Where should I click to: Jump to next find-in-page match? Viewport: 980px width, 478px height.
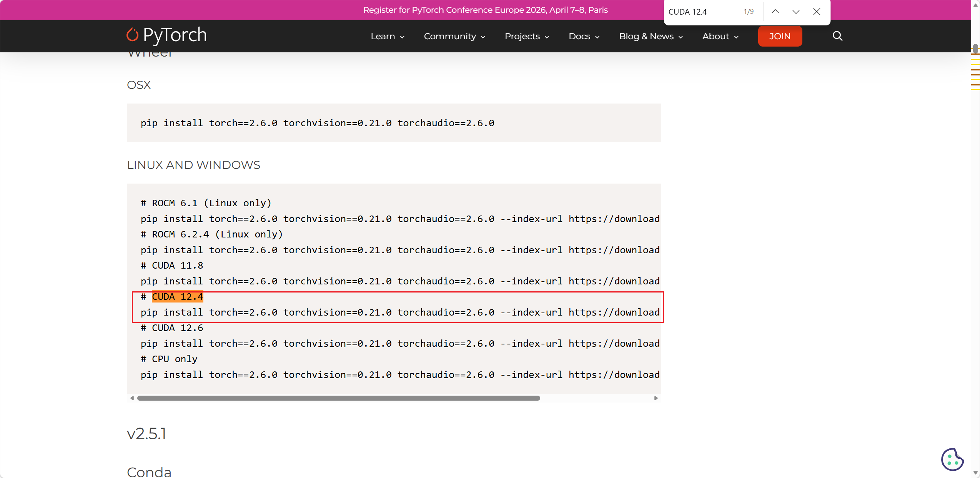point(796,12)
